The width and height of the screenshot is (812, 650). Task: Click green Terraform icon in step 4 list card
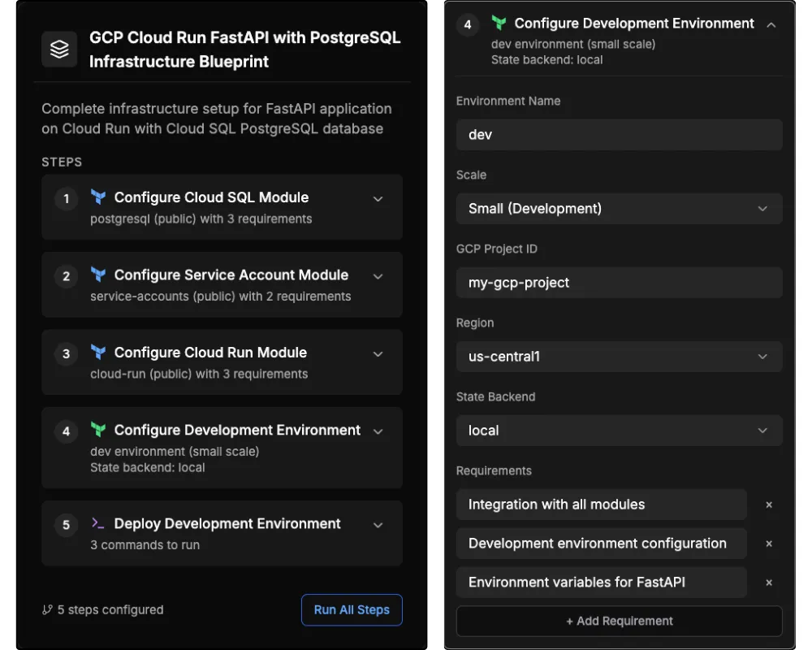point(98,430)
